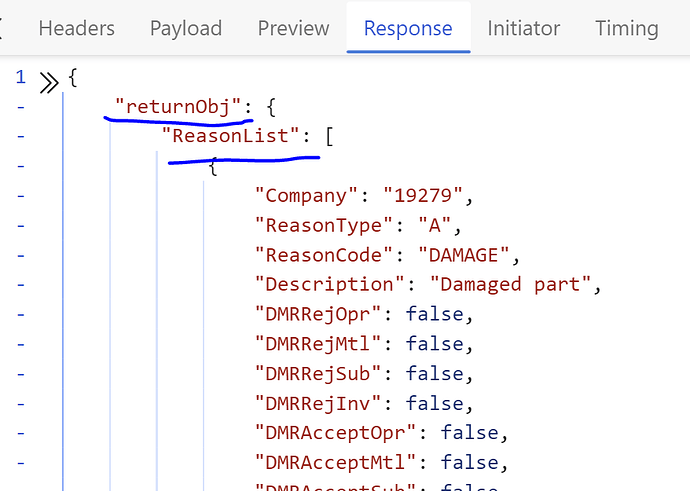This screenshot has width=690, height=491.
Task: Select the Response tab
Action: pos(407,28)
